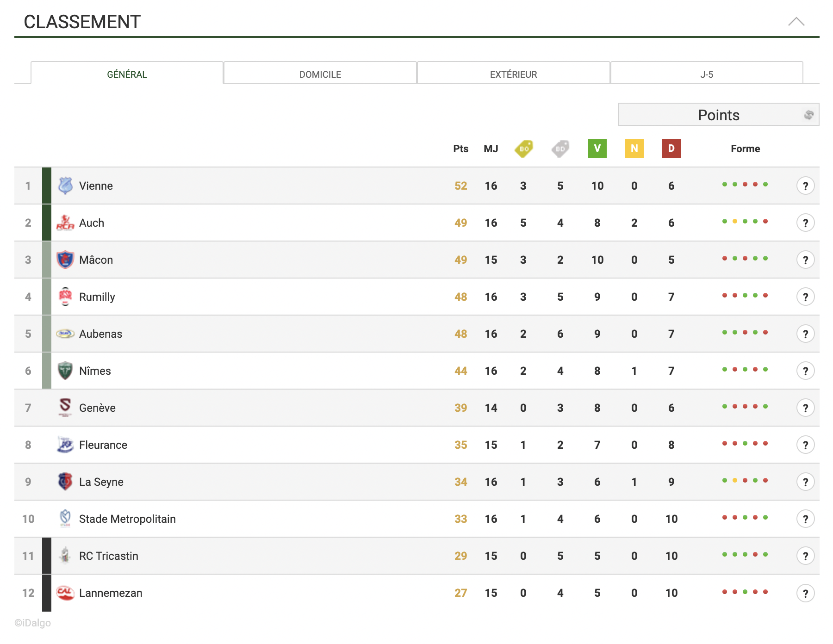Click the green V victories icon
Image resolution: width=833 pixels, height=644 pixels.
pyautogui.click(x=597, y=149)
